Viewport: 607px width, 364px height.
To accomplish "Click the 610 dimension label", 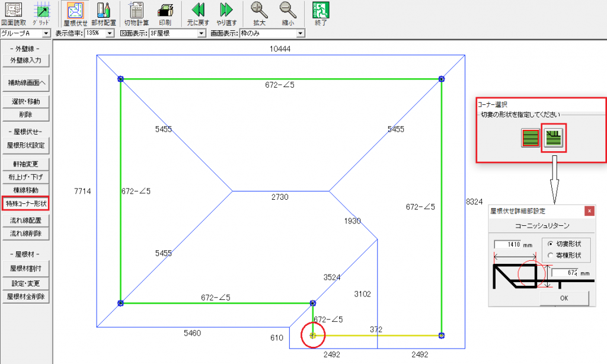I will (277, 338).
